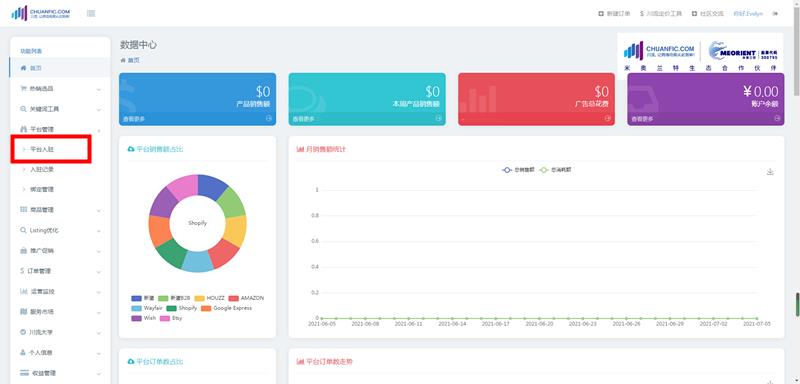Expand 商品管理 via its chevron
800x384 pixels.
pos(98,210)
